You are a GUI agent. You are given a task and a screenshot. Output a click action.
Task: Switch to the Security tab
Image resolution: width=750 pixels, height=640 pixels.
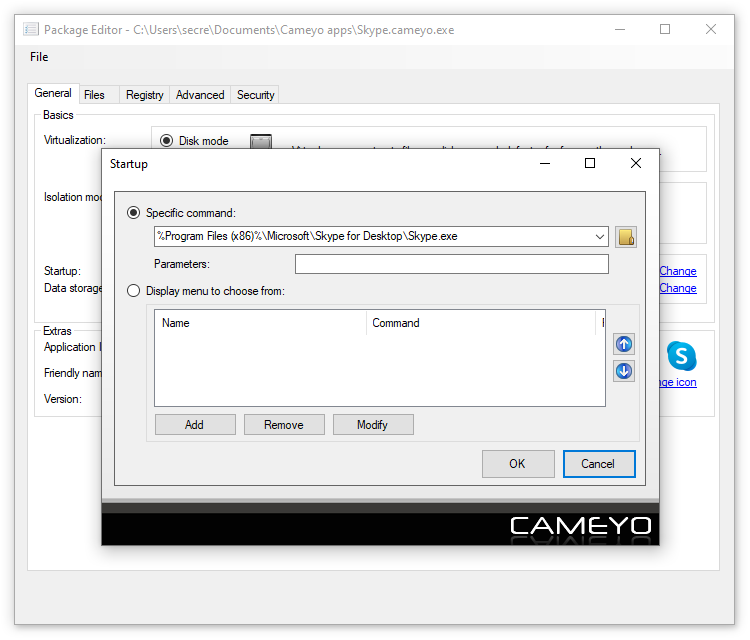[x=255, y=95]
